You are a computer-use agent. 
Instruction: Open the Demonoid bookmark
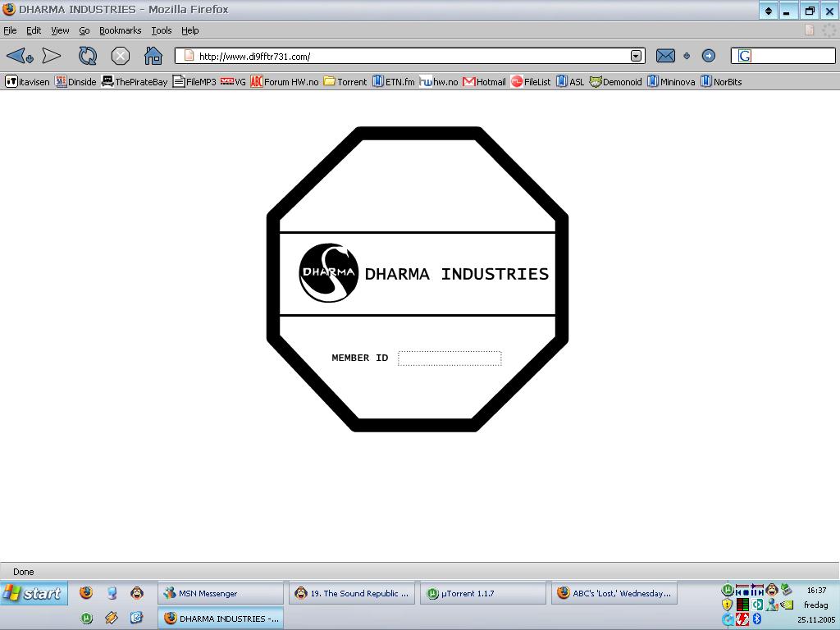pyautogui.click(x=615, y=82)
